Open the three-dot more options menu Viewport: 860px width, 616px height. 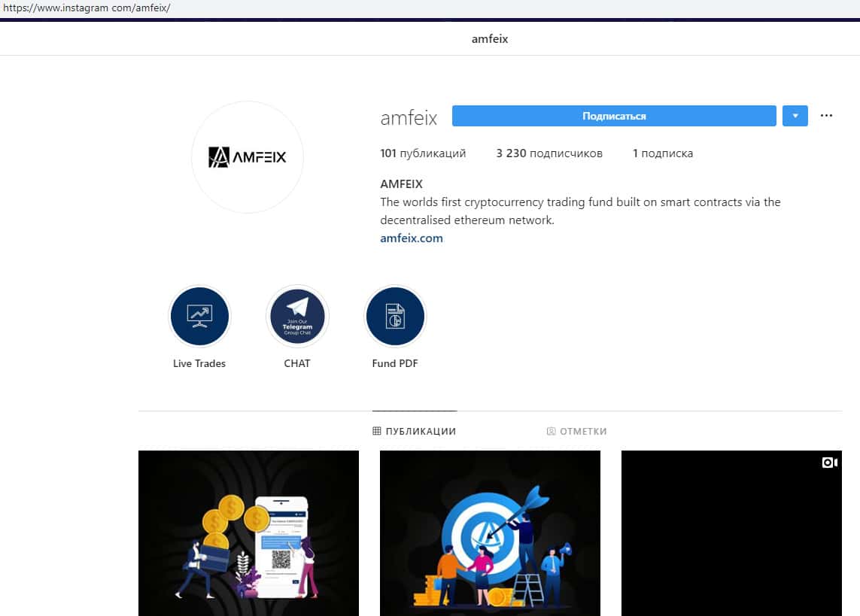tap(826, 116)
